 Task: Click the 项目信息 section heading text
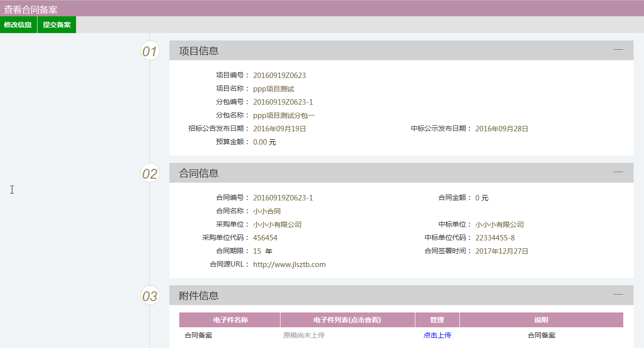coord(199,51)
